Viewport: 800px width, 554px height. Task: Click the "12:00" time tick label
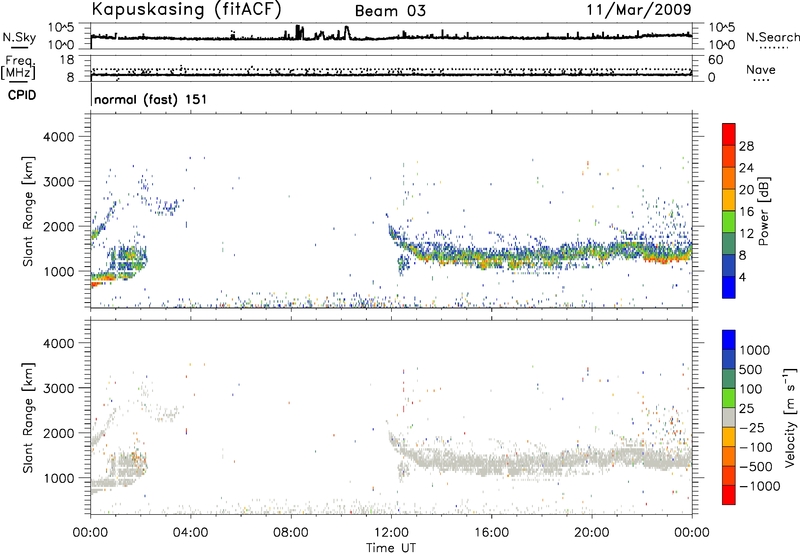coord(391,533)
